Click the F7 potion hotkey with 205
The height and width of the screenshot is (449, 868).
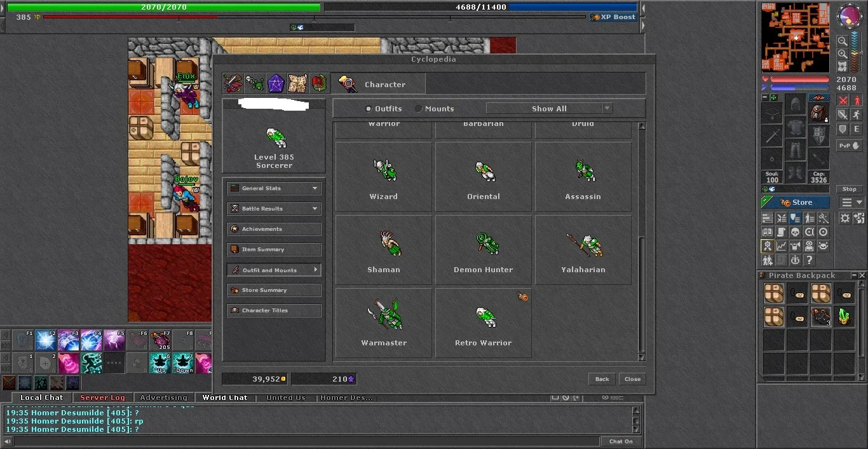click(161, 342)
